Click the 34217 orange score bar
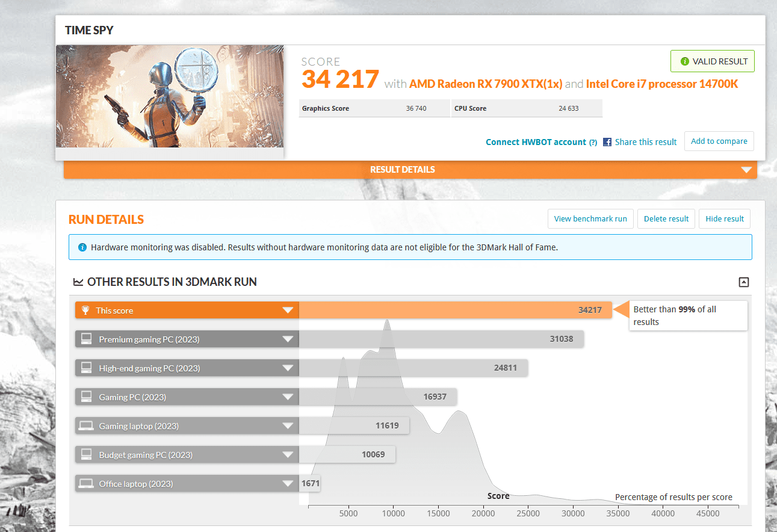This screenshot has height=532, width=777. (456, 311)
